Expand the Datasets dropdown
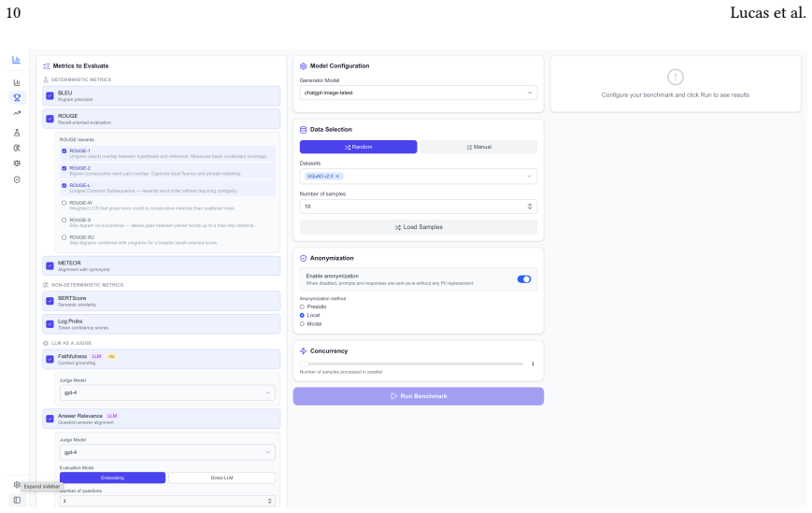This screenshot has height=513, width=812. click(x=419, y=176)
